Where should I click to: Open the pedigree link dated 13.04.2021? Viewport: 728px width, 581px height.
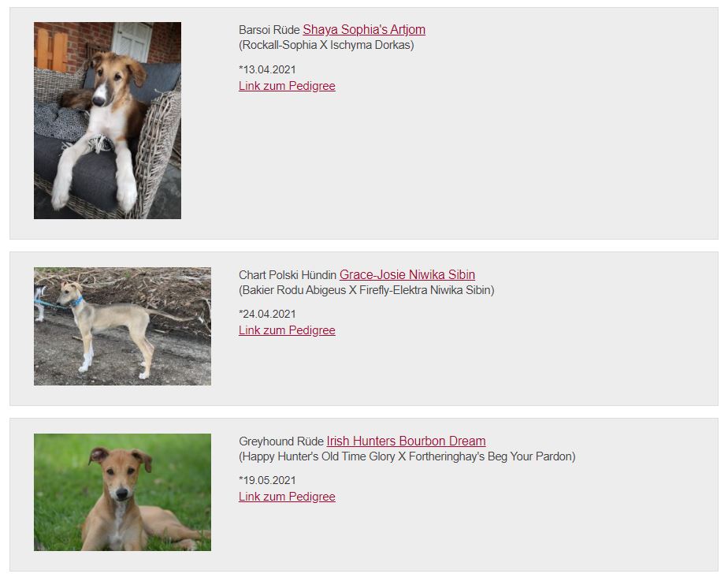(287, 86)
